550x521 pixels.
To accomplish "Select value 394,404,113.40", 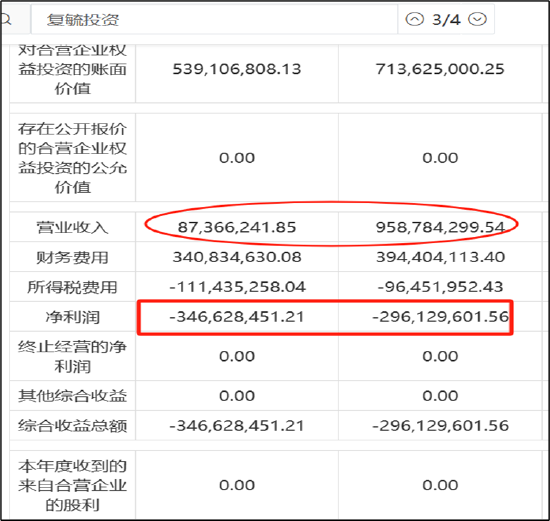I will pyautogui.click(x=440, y=257).
